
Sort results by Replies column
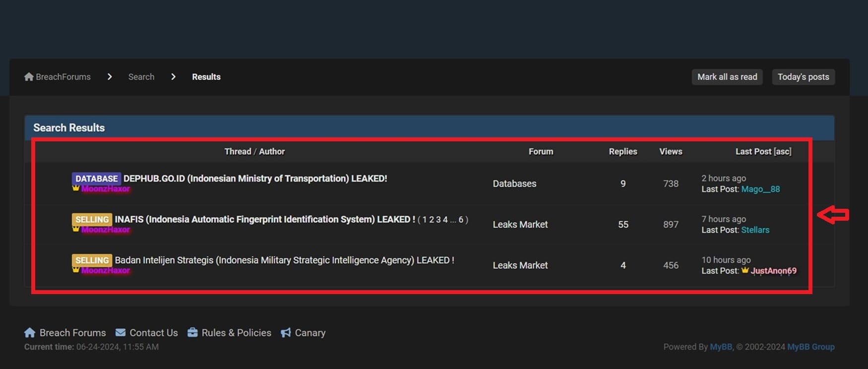pyautogui.click(x=623, y=151)
